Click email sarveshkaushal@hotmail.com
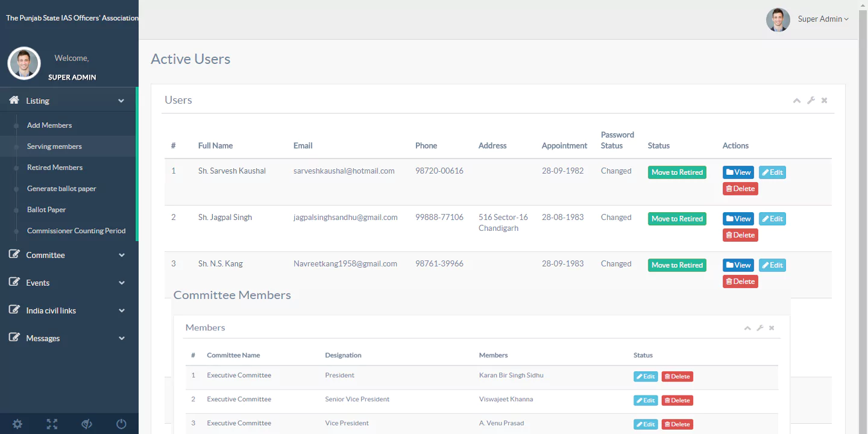This screenshot has width=868, height=434. pos(344,171)
